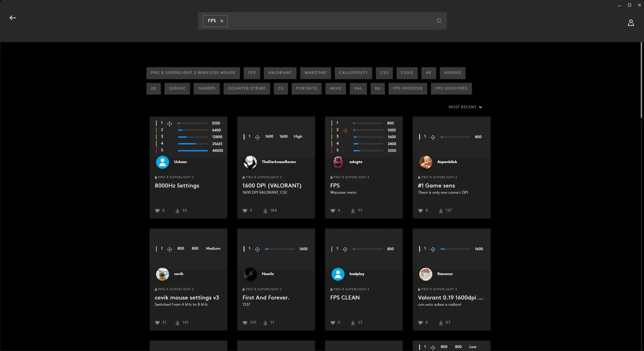Open Stevenzr user avatar
The height and width of the screenshot is (351, 644).
426,274
